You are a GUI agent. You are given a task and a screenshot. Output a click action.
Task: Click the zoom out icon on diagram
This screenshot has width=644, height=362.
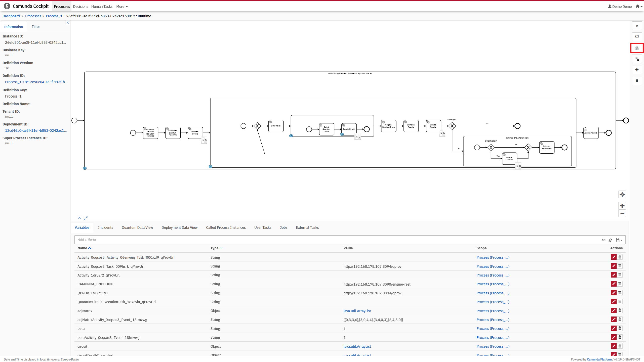pos(622,213)
